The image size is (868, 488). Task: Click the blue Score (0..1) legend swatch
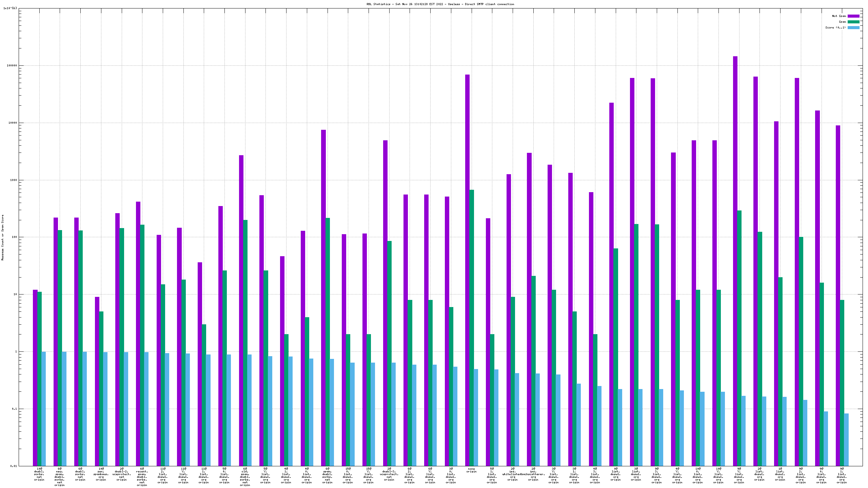[853, 27]
